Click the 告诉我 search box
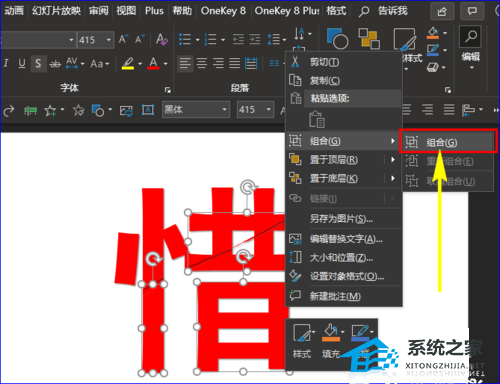This screenshot has height=384, width=500. 392,11
